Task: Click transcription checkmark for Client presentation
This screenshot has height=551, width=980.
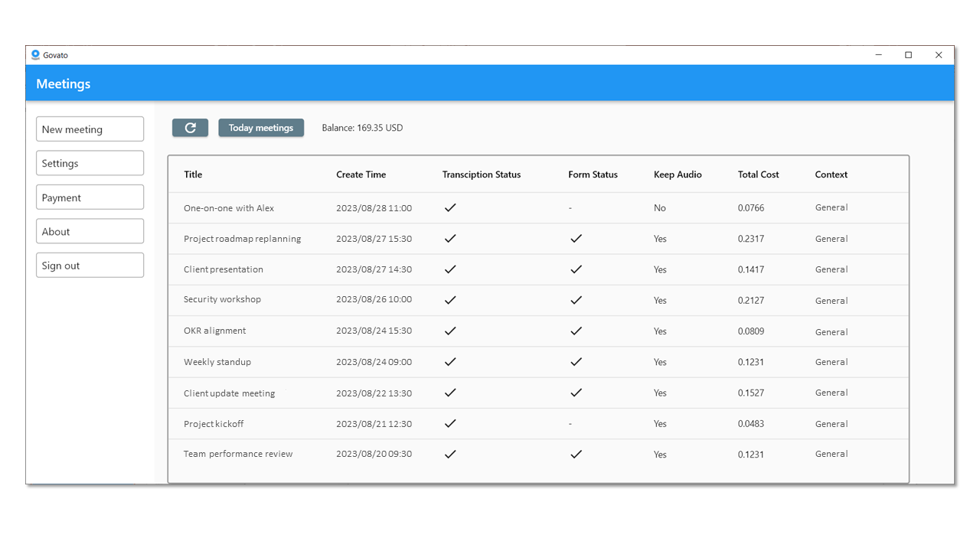Action: (x=450, y=269)
